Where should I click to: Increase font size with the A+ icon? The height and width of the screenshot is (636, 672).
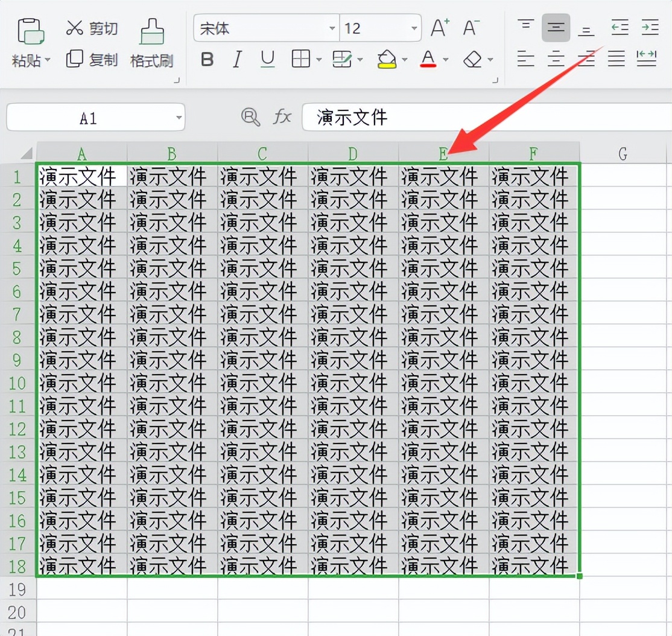click(438, 27)
